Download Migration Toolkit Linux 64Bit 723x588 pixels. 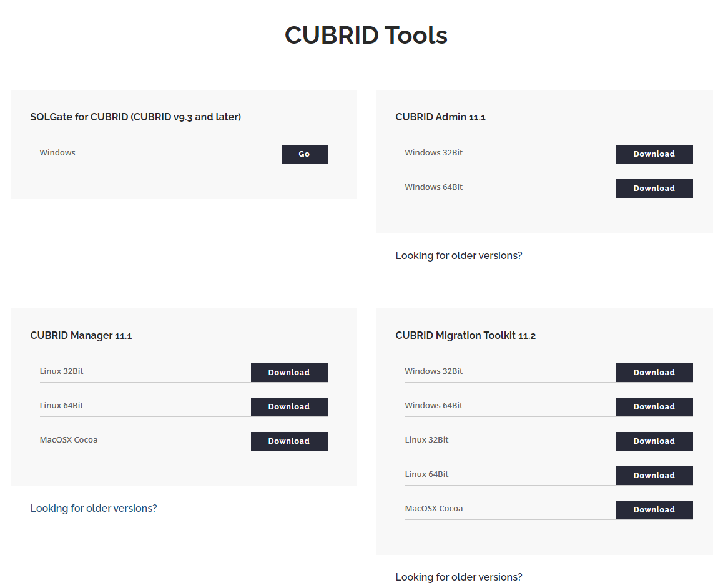[x=654, y=476]
